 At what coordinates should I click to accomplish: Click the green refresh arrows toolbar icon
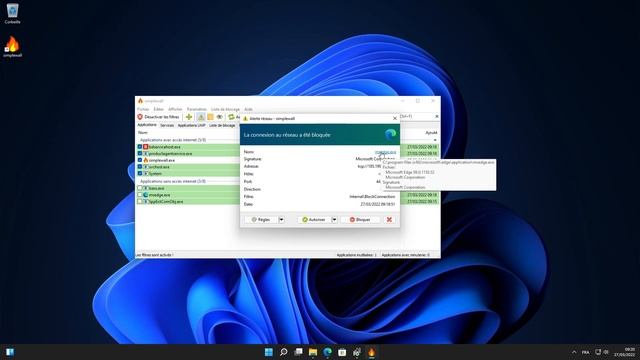coord(231,117)
